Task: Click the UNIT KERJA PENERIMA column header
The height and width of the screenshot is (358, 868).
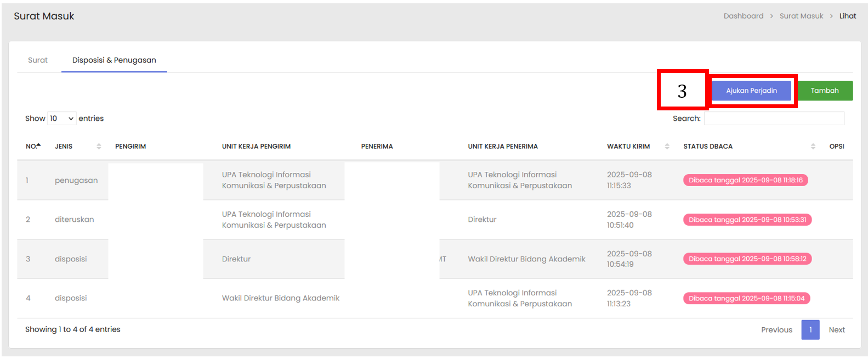Action: pos(502,146)
